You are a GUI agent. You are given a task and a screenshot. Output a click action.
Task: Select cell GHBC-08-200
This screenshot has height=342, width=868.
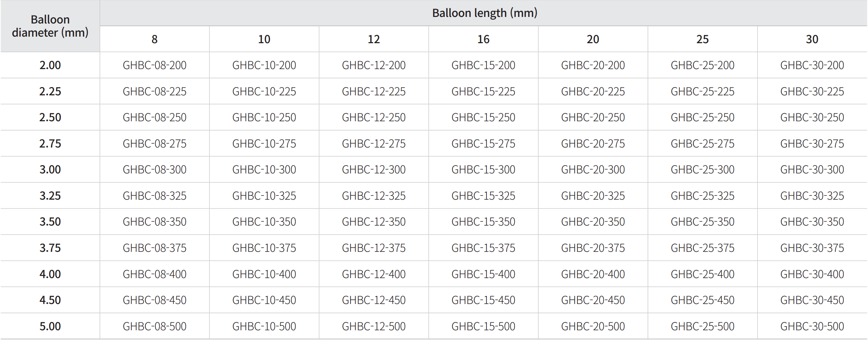[154, 65]
